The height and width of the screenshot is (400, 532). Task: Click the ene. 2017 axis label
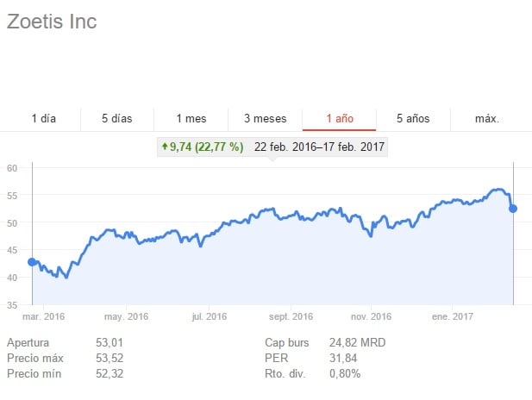[x=453, y=316]
